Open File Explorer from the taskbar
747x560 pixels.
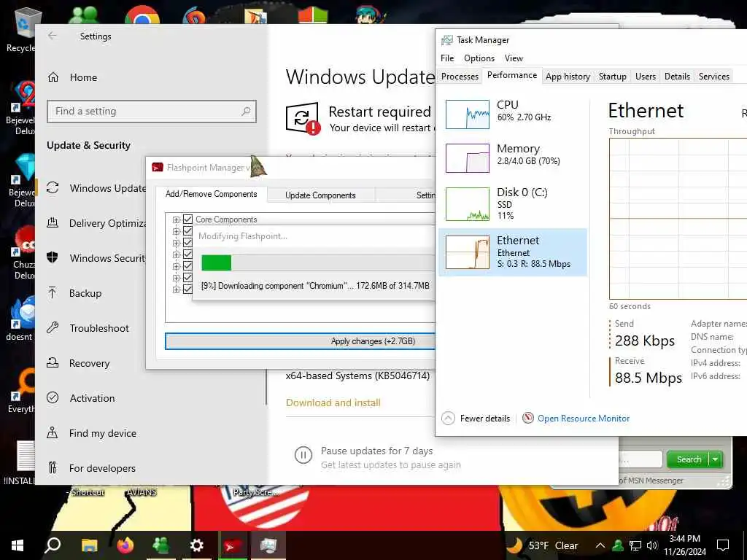pos(89,545)
